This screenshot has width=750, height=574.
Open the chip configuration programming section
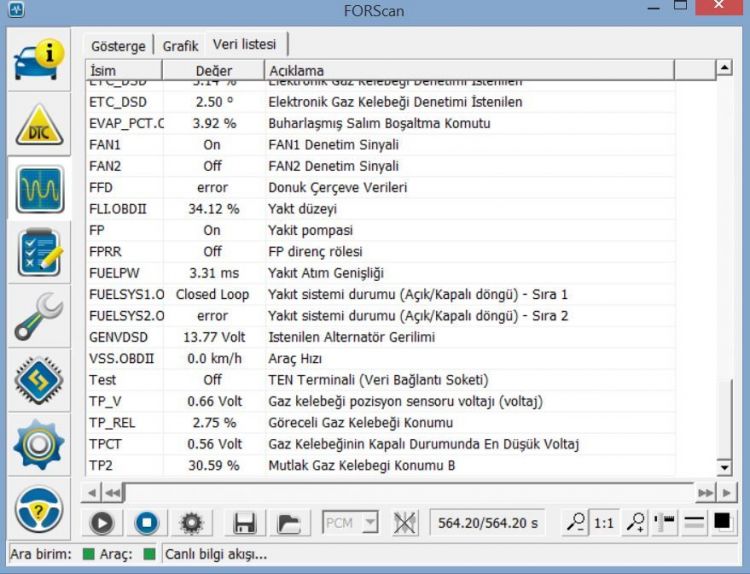[39, 380]
